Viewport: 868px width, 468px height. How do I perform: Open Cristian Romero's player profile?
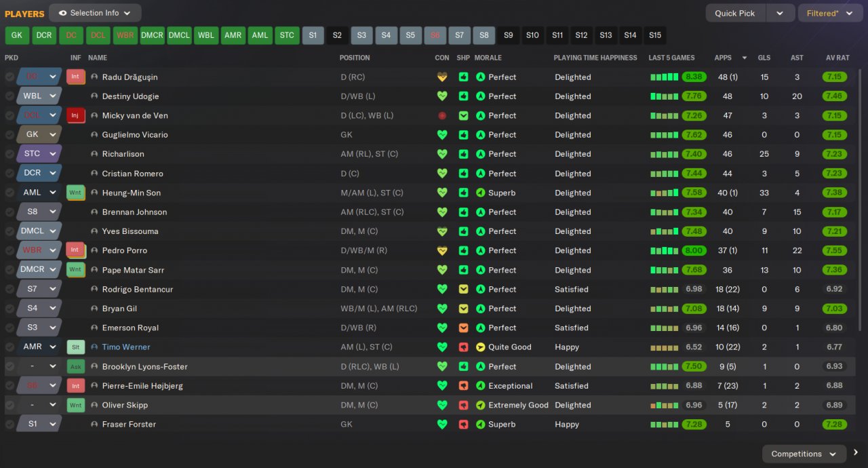pos(132,174)
